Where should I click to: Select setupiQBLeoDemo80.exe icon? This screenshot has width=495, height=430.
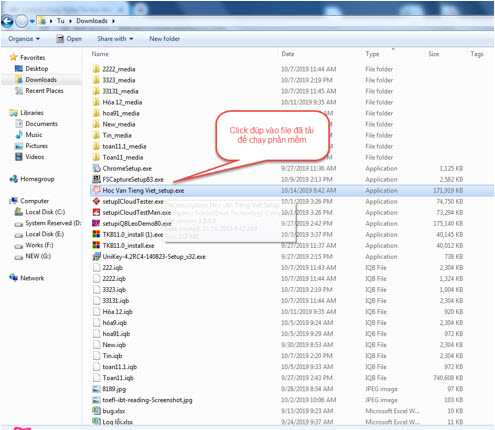[96, 223]
